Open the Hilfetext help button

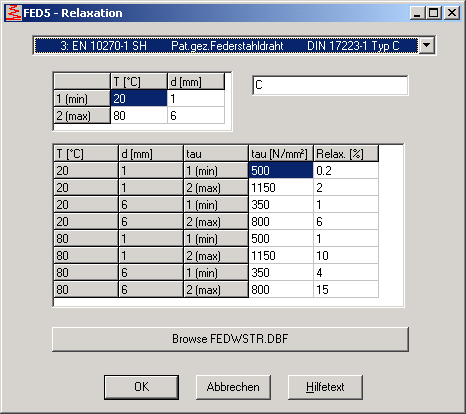point(325,387)
